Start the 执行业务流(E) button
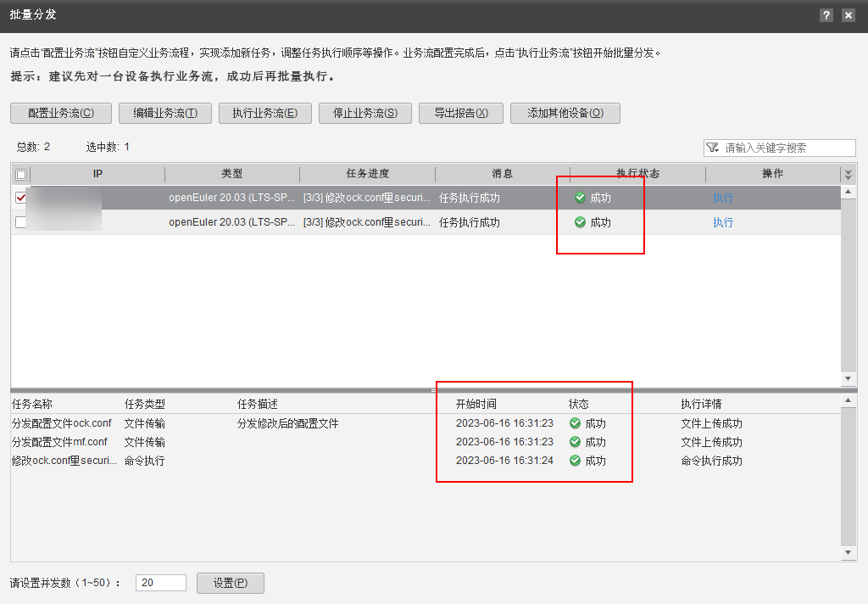The width and height of the screenshot is (868, 604). (265, 113)
